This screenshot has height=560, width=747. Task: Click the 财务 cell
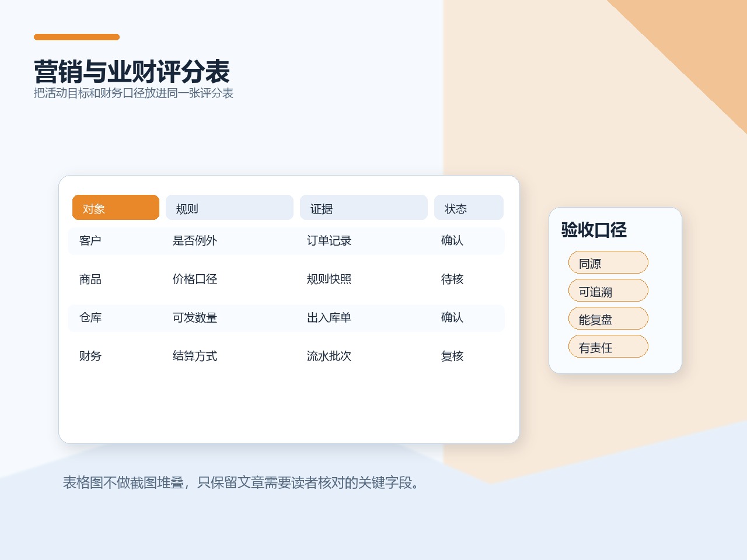pyautogui.click(x=90, y=356)
